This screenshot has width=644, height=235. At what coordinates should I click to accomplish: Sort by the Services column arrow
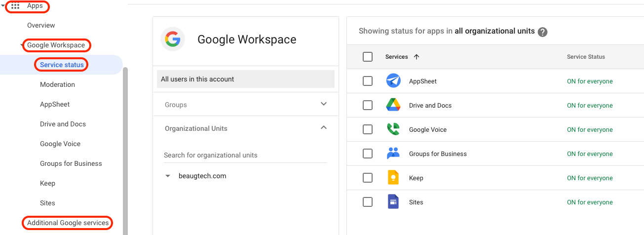pyautogui.click(x=417, y=57)
